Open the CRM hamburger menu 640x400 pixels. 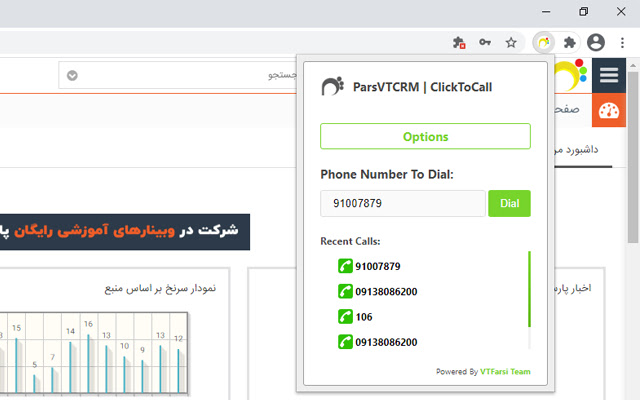(x=609, y=76)
